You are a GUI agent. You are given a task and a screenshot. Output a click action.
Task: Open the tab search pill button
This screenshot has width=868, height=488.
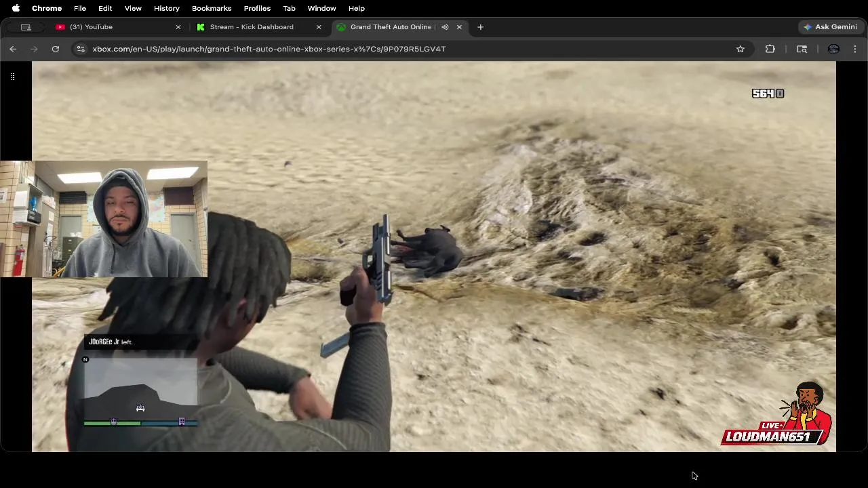click(x=26, y=27)
